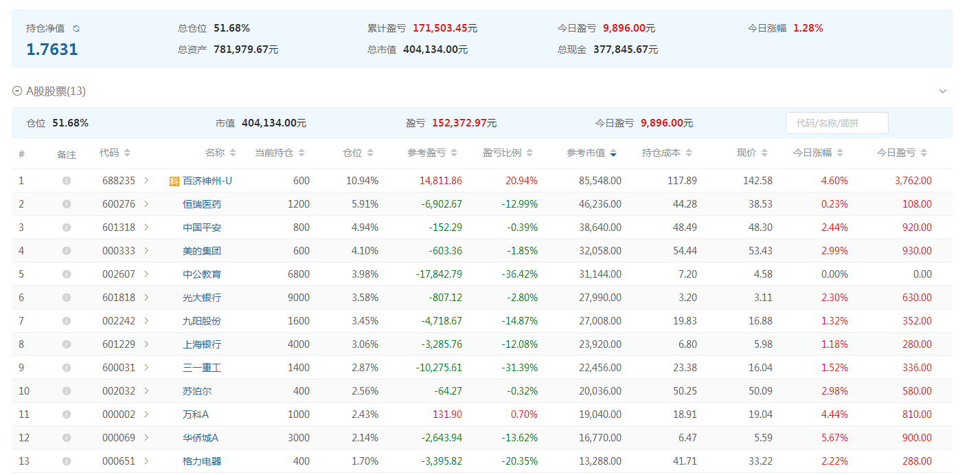The width and height of the screenshot is (980, 475).
Task: Select stock code 000069
Action: click(x=119, y=438)
